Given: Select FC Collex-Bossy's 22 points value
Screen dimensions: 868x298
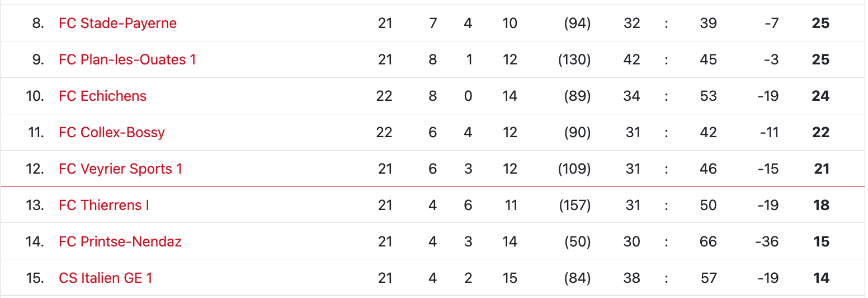Looking at the screenshot, I should pos(820,133).
